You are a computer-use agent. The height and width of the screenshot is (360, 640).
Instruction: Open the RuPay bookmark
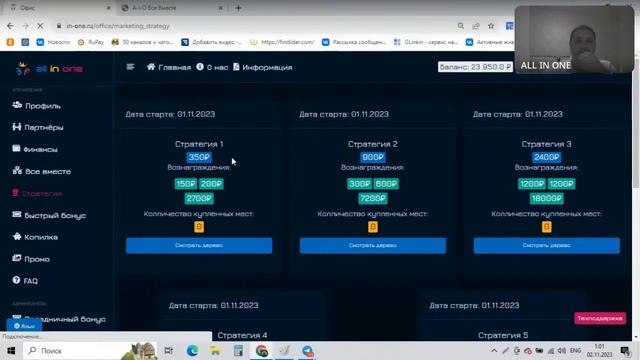pyautogui.click(x=91, y=42)
